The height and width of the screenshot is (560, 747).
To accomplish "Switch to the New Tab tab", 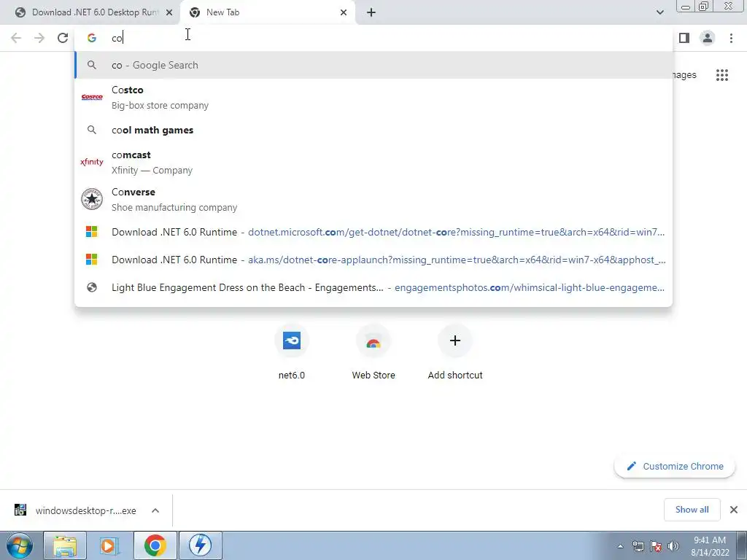I will pos(267,12).
